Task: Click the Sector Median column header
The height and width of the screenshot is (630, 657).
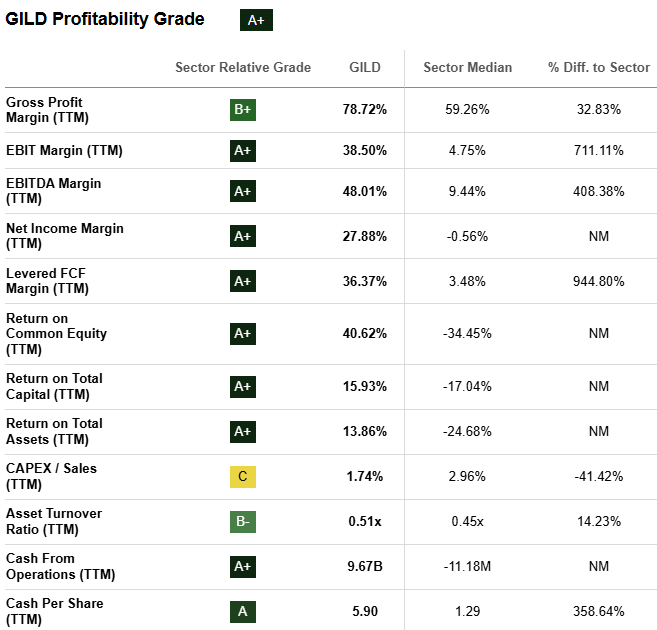Action: 467,68
